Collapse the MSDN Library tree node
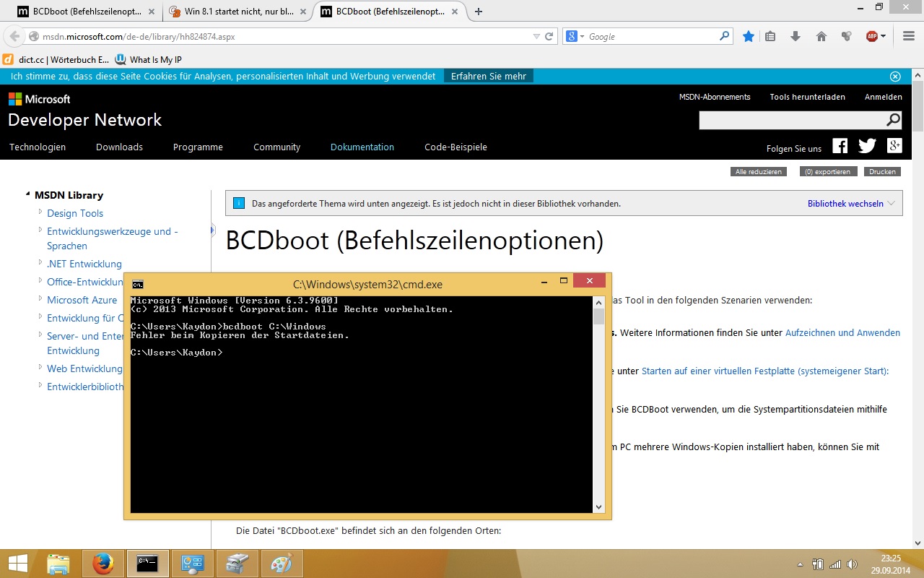The width and height of the screenshot is (924, 578). [x=27, y=194]
